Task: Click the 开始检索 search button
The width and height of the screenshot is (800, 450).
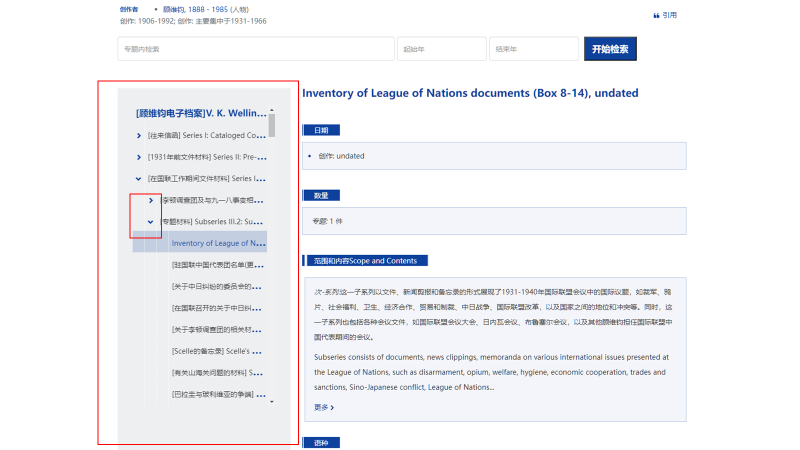Action: click(610, 49)
